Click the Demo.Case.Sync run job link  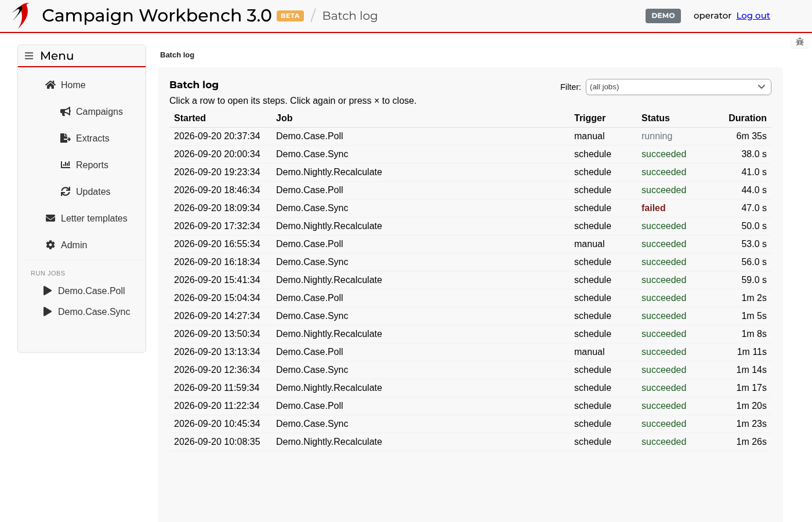94,311
